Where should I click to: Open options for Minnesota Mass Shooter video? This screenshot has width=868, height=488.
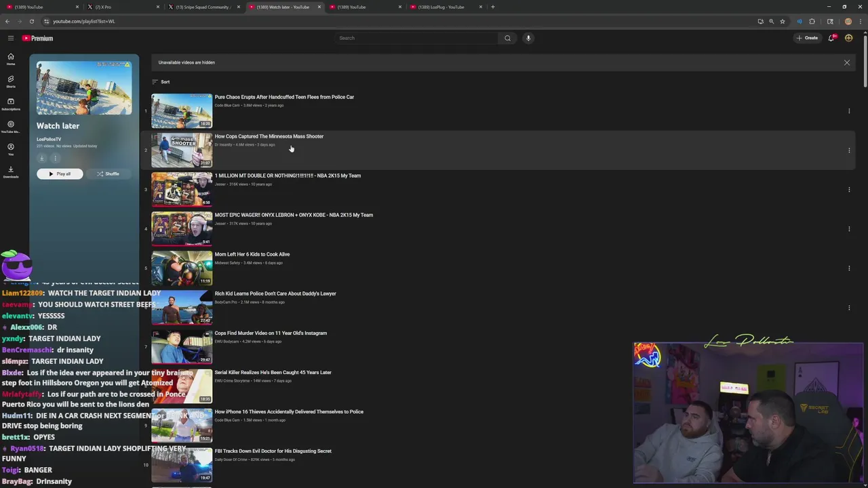pyautogui.click(x=849, y=150)
